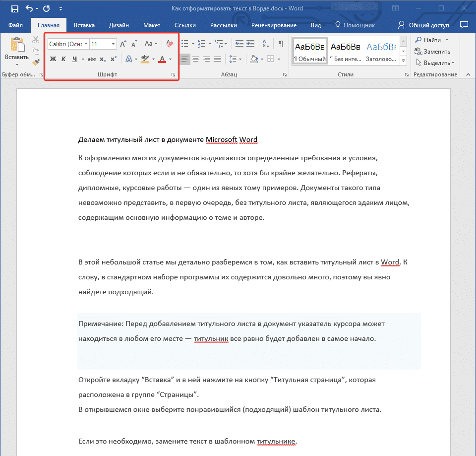
Task: Expand the text highlight color dropdown
Action: pos(153,60)
